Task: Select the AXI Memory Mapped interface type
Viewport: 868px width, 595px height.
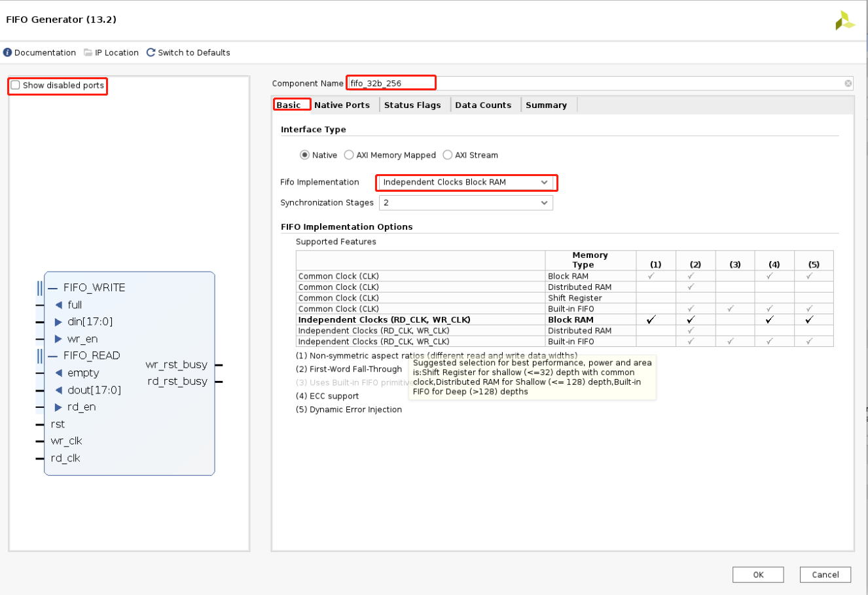Action: 348,154
